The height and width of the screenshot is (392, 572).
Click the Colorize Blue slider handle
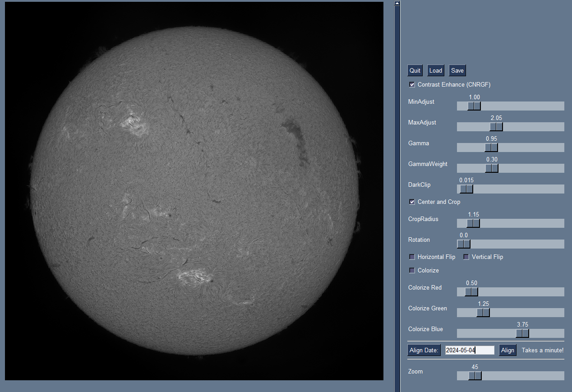522,333
